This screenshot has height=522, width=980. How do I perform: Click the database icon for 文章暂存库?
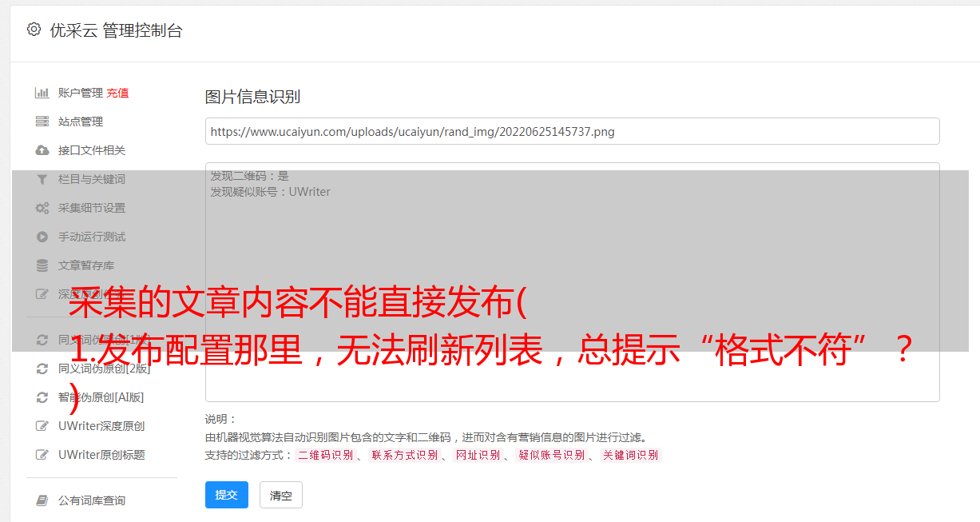point(42,265)
